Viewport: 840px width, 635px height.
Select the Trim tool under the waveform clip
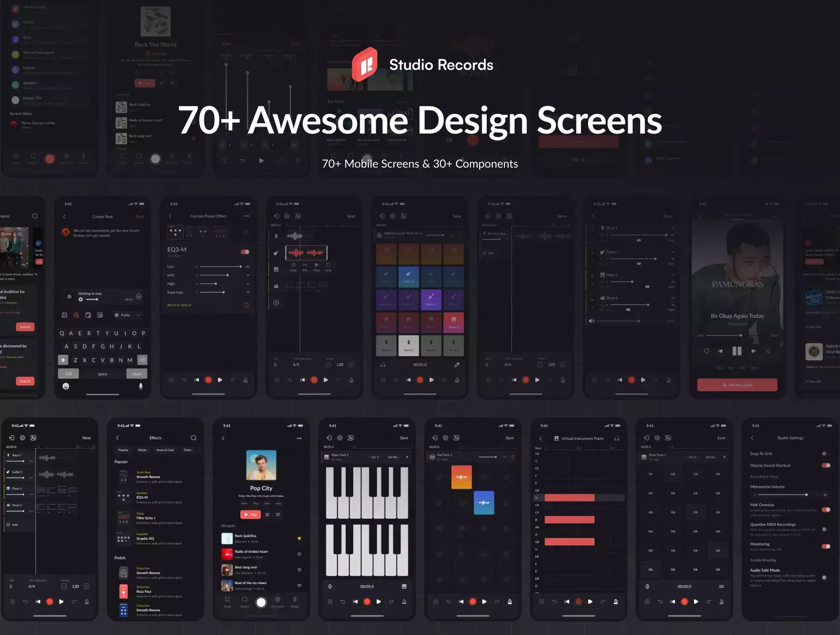[305, 267]
